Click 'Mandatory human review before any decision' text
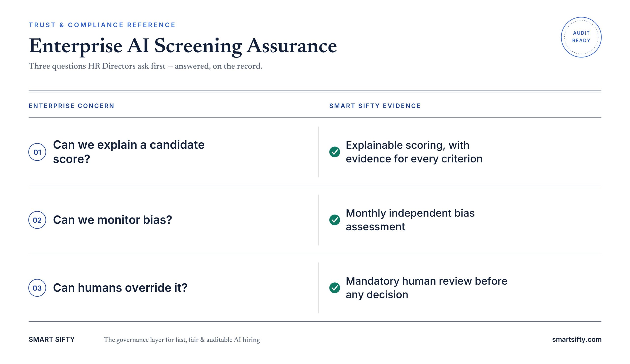Viewport: 630px width, 364px height. [x=426, y=288]
